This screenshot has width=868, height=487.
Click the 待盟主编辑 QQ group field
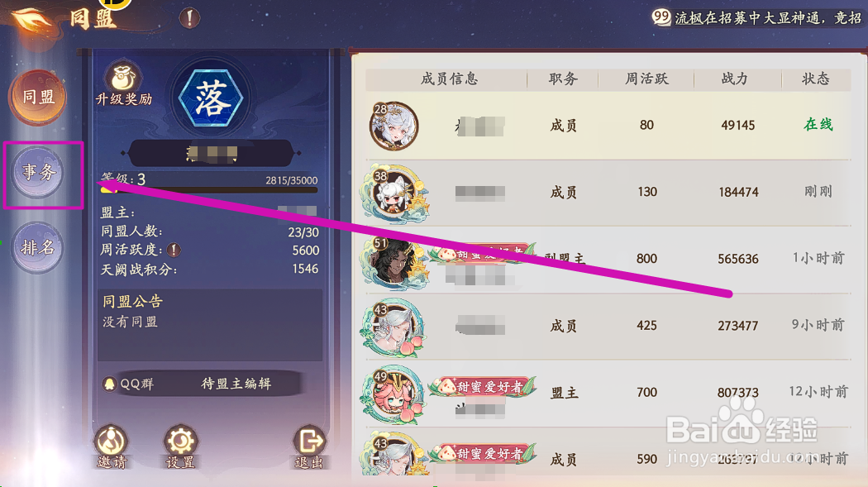point(202,384)
